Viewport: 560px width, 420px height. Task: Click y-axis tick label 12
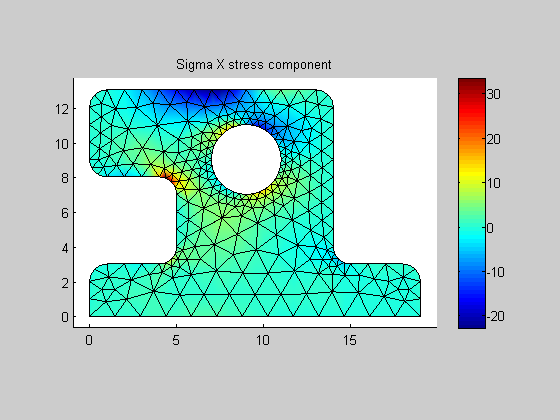[62, 109]
